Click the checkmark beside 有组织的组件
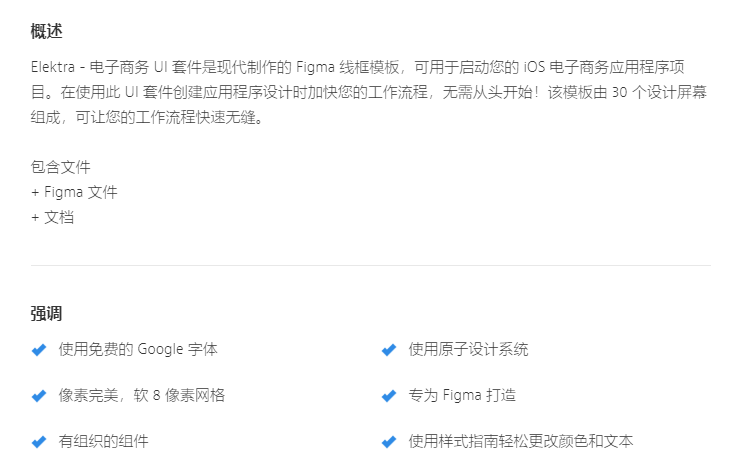Viewport: 731px width, 474px height. (39, 442)
